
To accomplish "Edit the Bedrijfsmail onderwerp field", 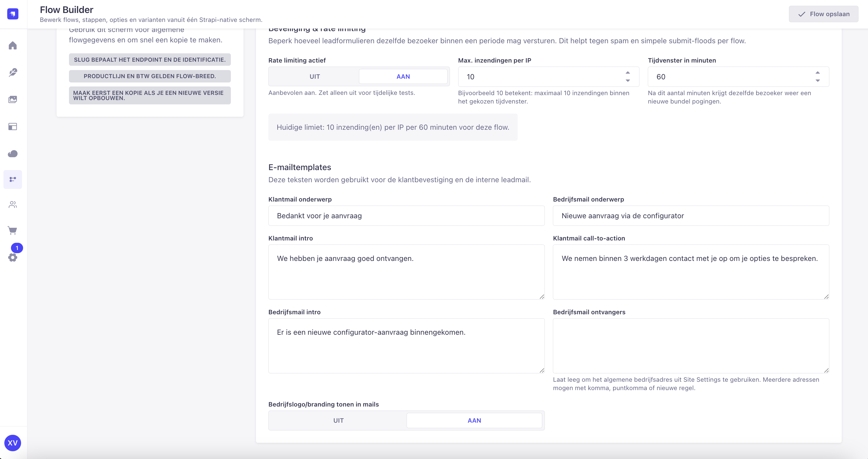I will point(691,216).
